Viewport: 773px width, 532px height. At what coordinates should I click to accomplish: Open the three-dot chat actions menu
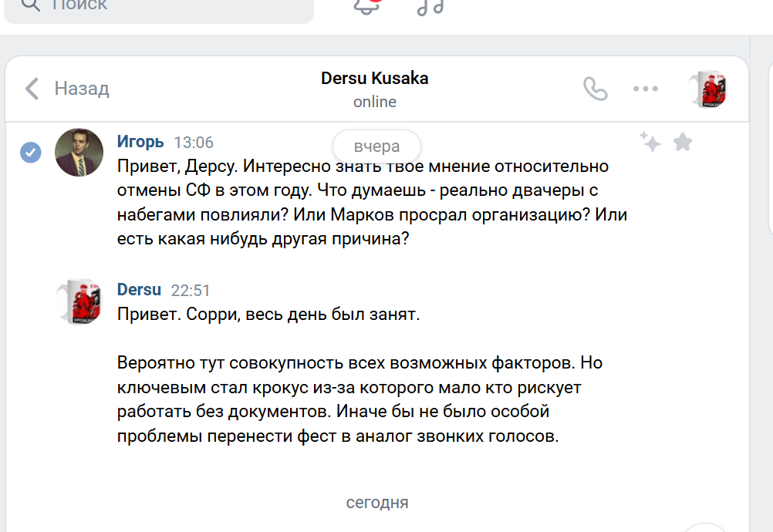645,89
